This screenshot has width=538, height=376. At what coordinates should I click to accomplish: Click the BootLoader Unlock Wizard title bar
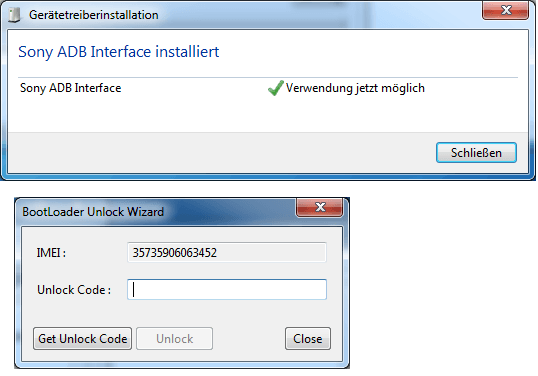155,211
